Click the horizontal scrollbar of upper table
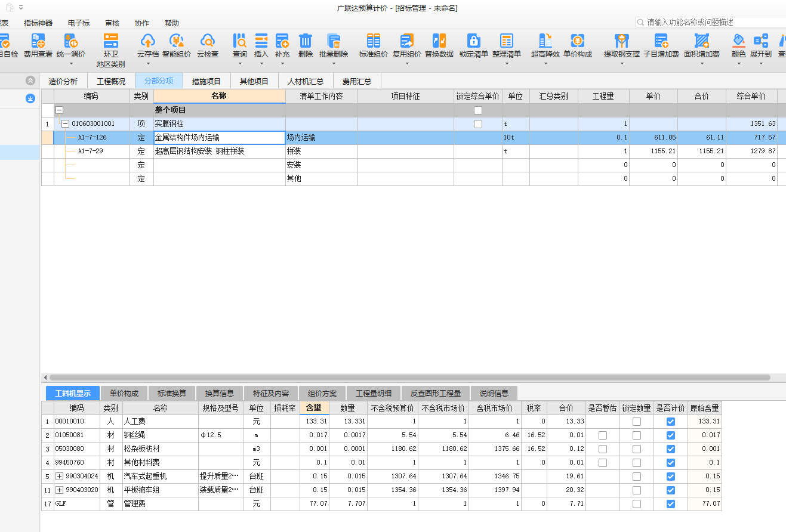Image resolution: width=786 pixels, height=532 pixels. point(409,378)
